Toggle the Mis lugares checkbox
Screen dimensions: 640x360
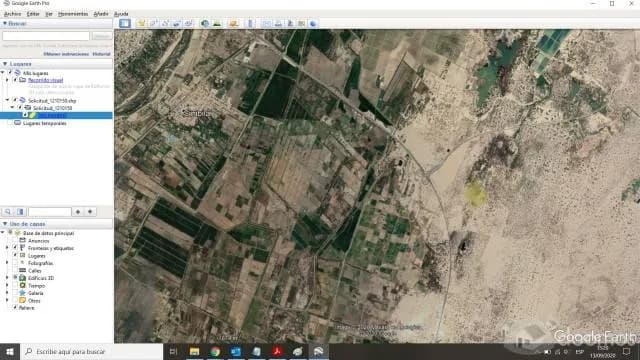click(10, 73)
